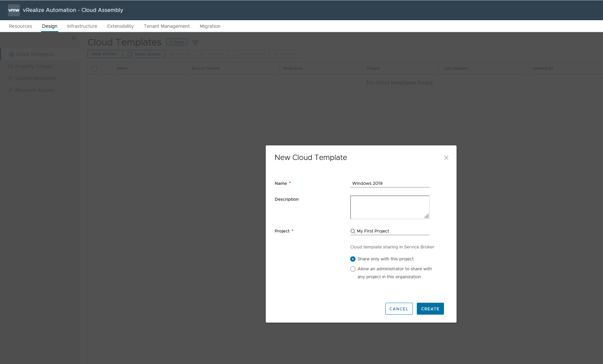603x364 pixels.
Task: Open Cloud Templates in the sidebar
Action: pyautogui.click(x=35, y=54)
